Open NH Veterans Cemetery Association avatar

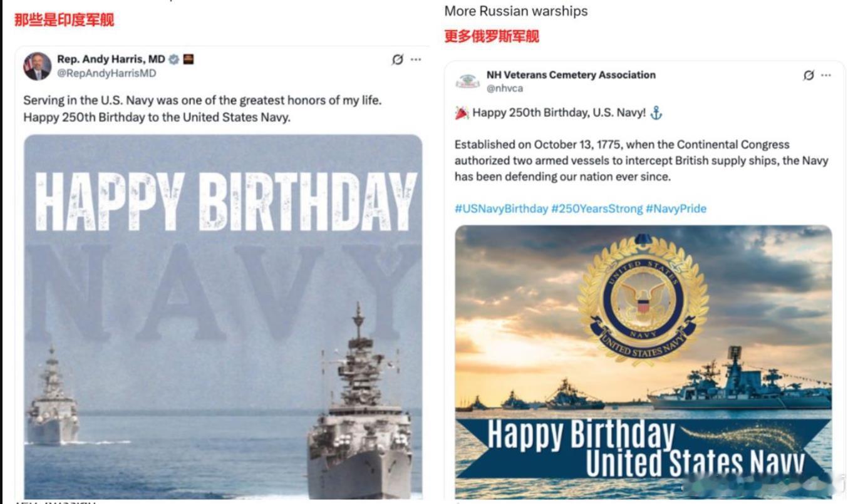pos(467,81)
